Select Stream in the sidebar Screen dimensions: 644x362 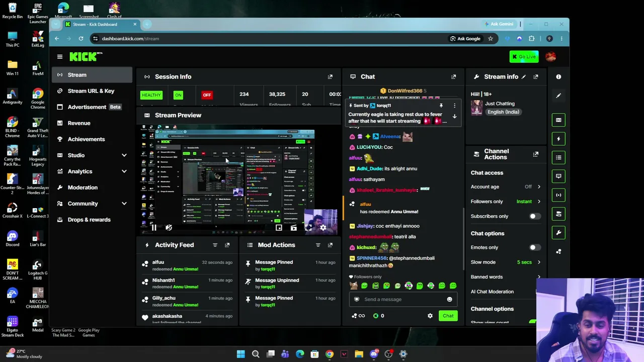pos(92,75)
